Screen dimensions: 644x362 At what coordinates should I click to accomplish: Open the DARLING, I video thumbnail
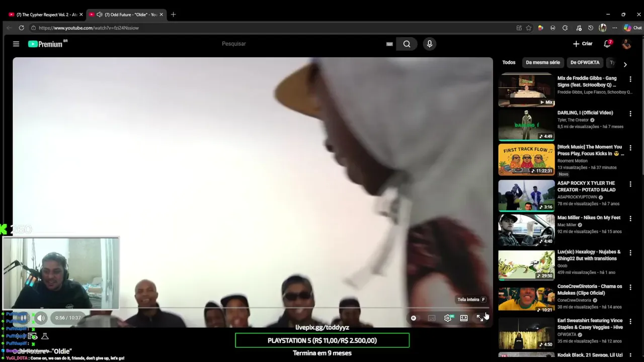click(x=526, y=125)
